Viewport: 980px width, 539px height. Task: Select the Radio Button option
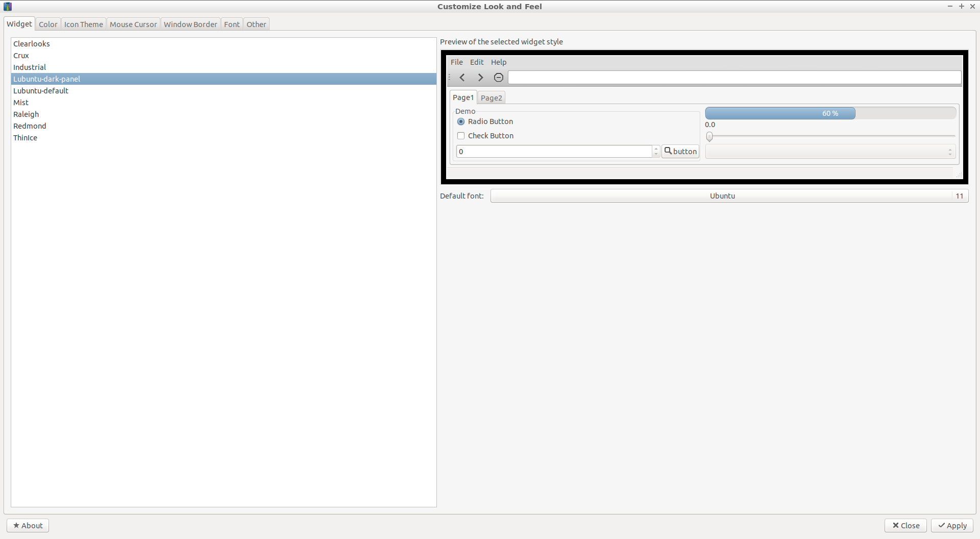(461, 122)
